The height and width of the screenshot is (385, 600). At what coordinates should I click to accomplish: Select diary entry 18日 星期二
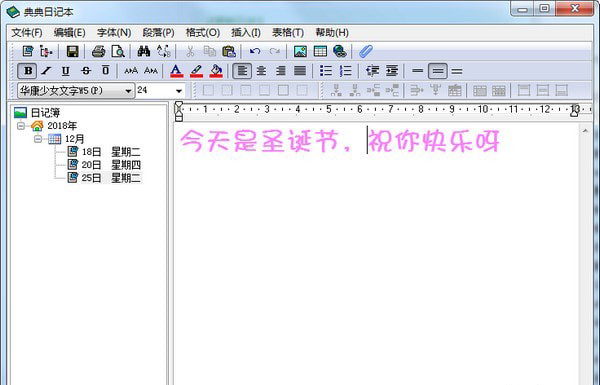[x=111, y=152]
